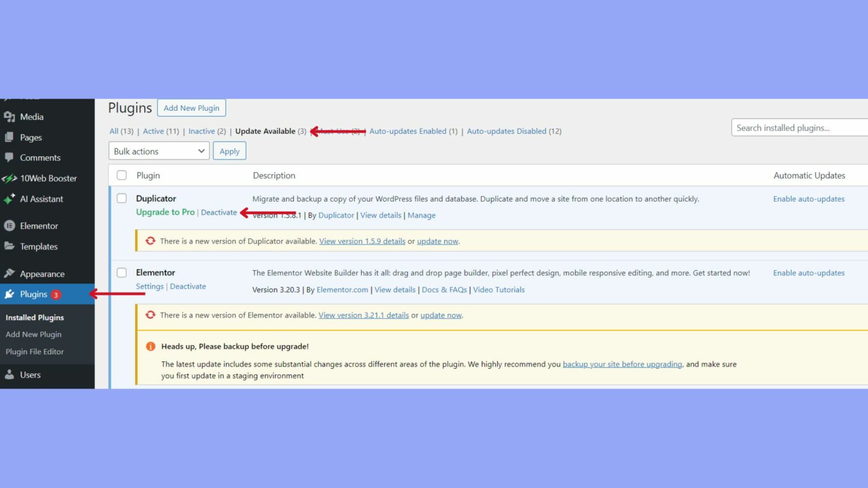868x488 pixels.
Task: Open the Media library from sidebar
Action: [31, 116]
